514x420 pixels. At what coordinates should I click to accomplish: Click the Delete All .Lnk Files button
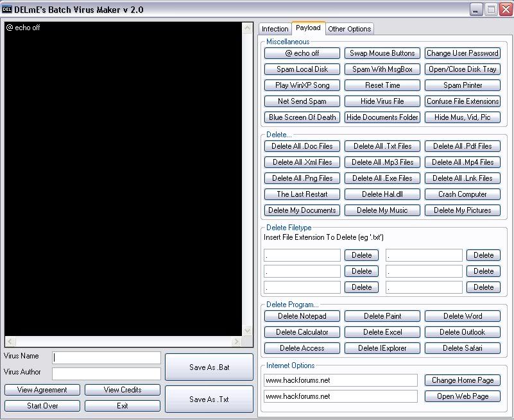click(463, 178)
